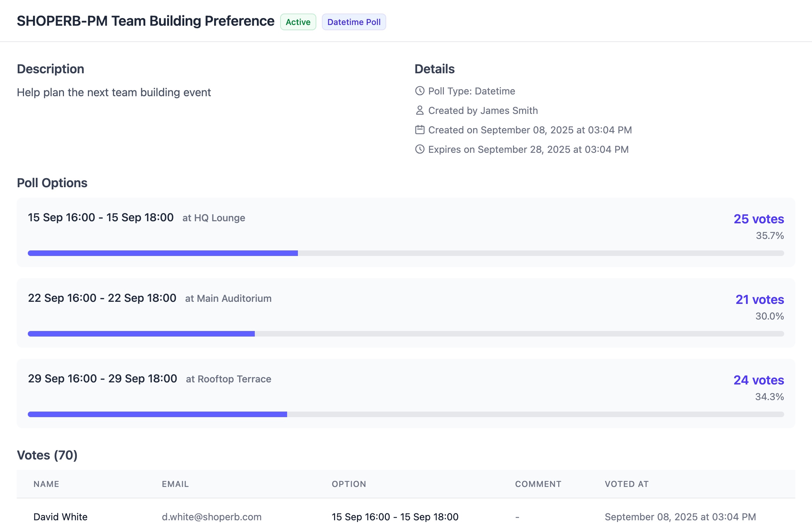The height and width of the screenshot is (530, 812).
Task: Click the HQ Lounge option progress bar
Action: point(406,253)
